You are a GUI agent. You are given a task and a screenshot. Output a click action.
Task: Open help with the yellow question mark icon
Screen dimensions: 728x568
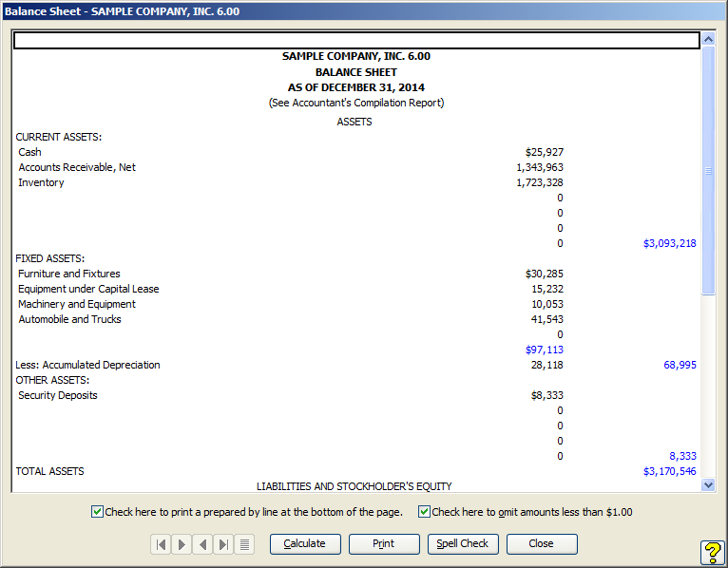pyautogui.click(x=712, y=552)
